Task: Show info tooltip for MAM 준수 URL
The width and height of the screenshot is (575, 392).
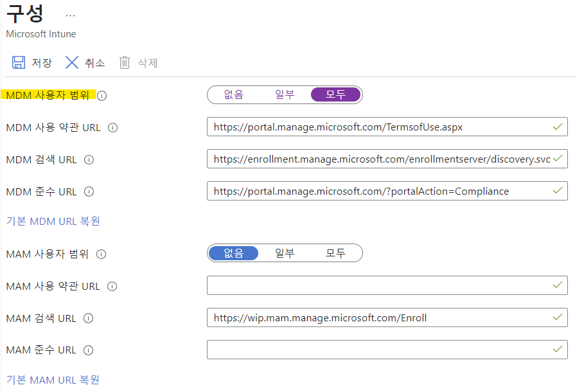Action: click(89, 350)
